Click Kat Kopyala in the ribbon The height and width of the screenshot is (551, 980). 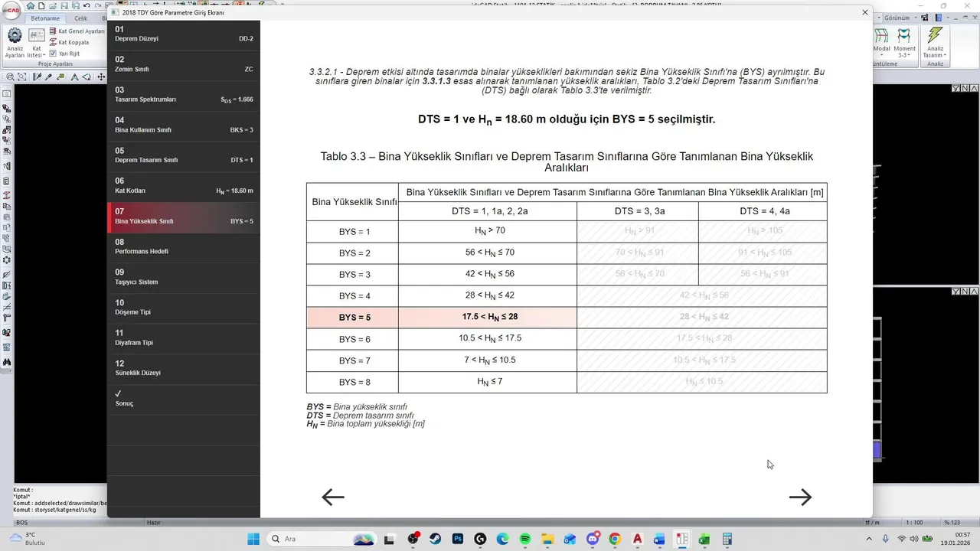point(69,42)
